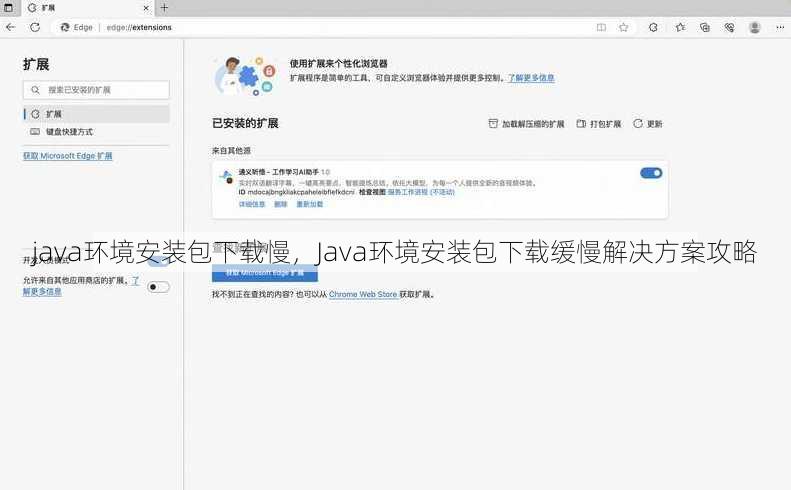Image resolution: width=791 pixels, height=490 pixels.
Task: Click the 通义听悟 extension icon
Action: point(226,176)
